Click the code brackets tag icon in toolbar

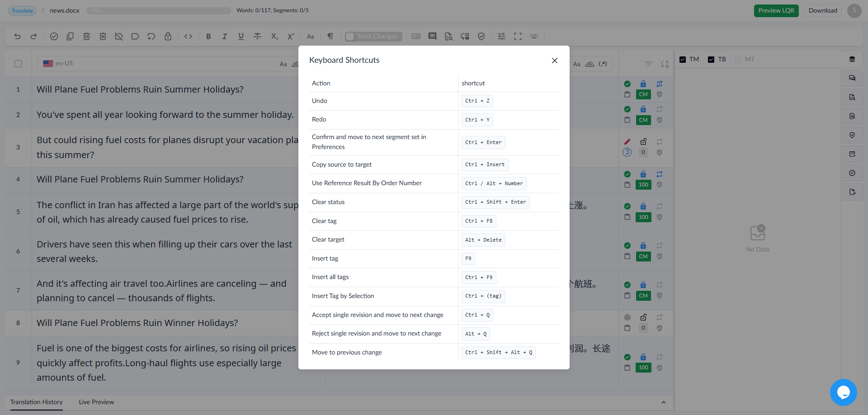pos(189,37)
